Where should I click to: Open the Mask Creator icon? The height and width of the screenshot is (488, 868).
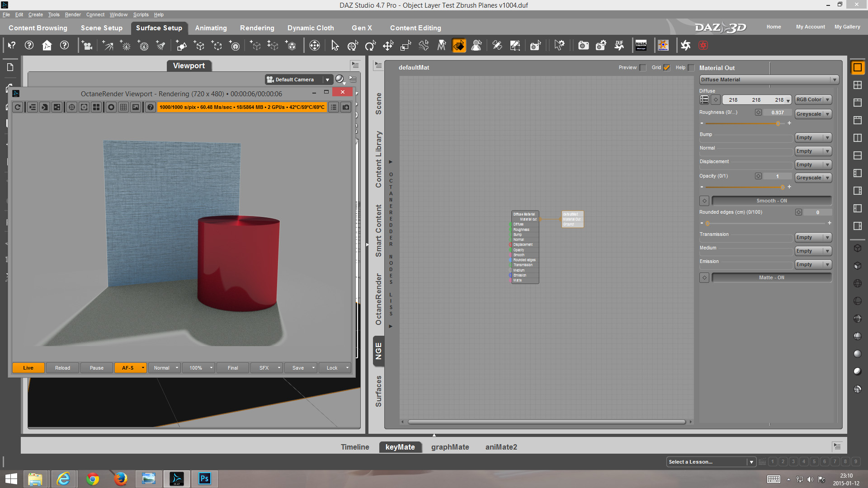tap(641, 46)
